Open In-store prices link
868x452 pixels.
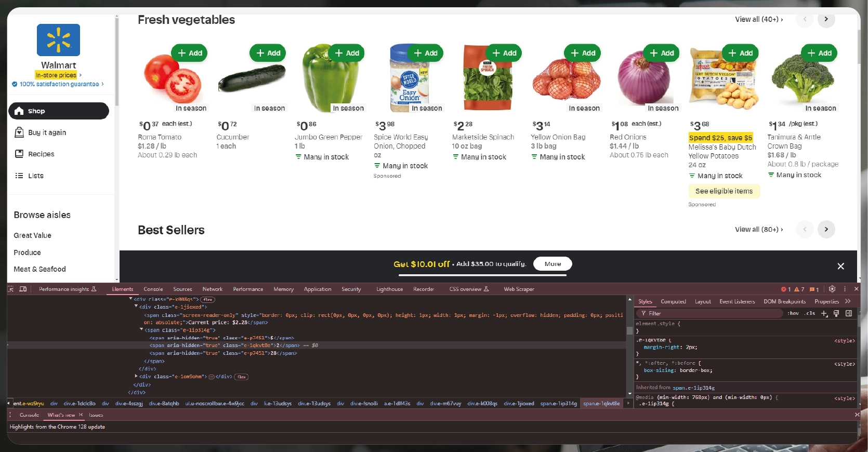pos(58,75)
